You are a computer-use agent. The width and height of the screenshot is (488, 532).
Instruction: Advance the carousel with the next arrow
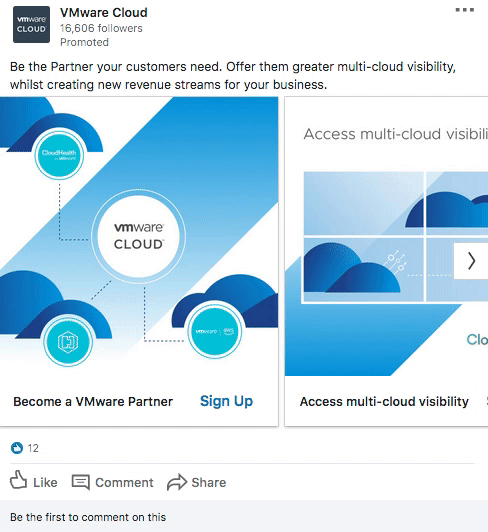[x=471, y=261]
